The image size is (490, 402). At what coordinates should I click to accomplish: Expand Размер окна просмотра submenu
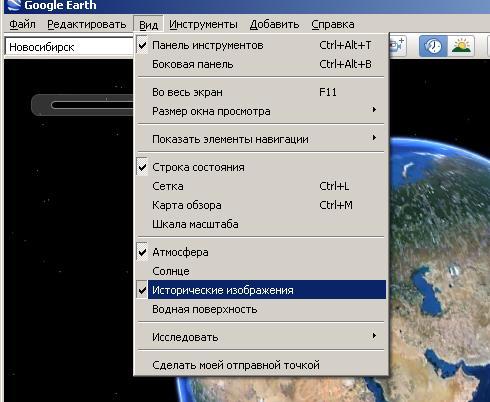[261, 111]
